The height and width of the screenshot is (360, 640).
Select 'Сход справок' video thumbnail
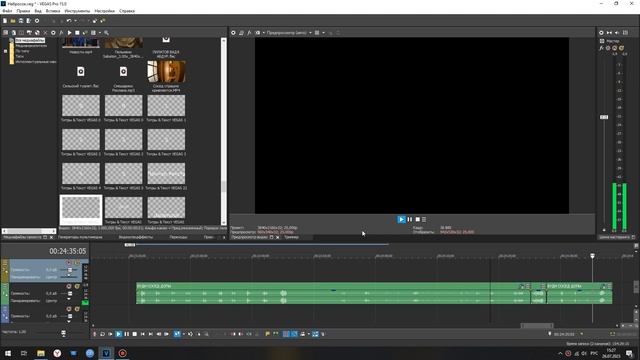(x=166, y=71)
